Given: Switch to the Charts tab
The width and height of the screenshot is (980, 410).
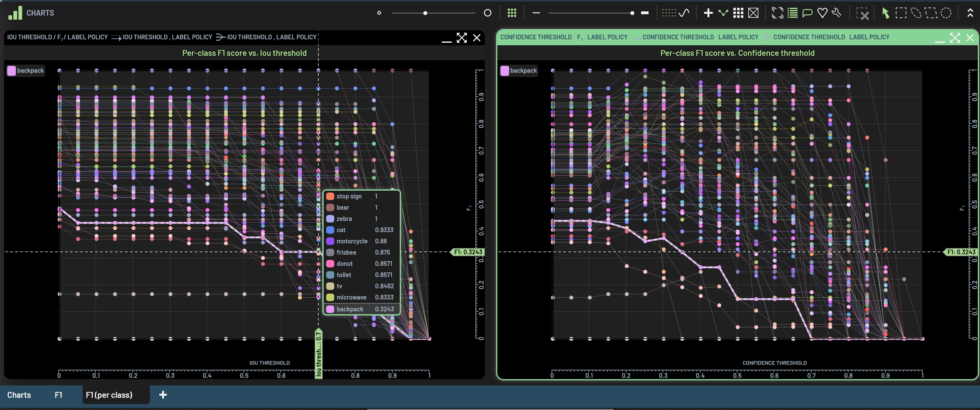Looking at the screenshot, I should [19, 395].
